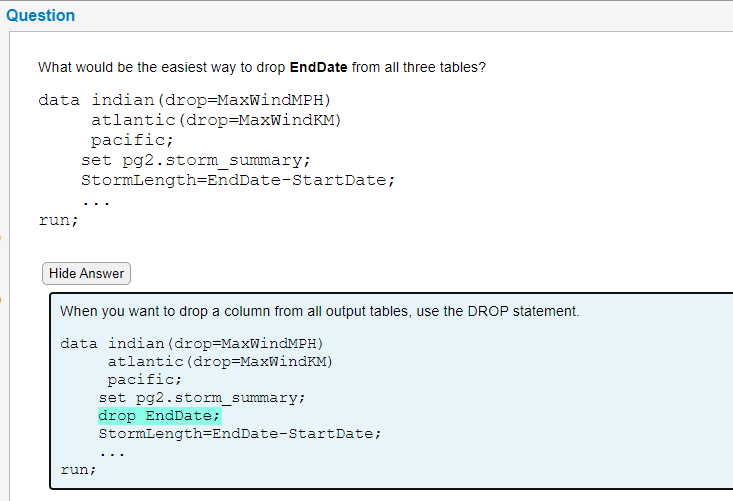Click 'set pg2.storm_summary;' in the answer box

201,397
